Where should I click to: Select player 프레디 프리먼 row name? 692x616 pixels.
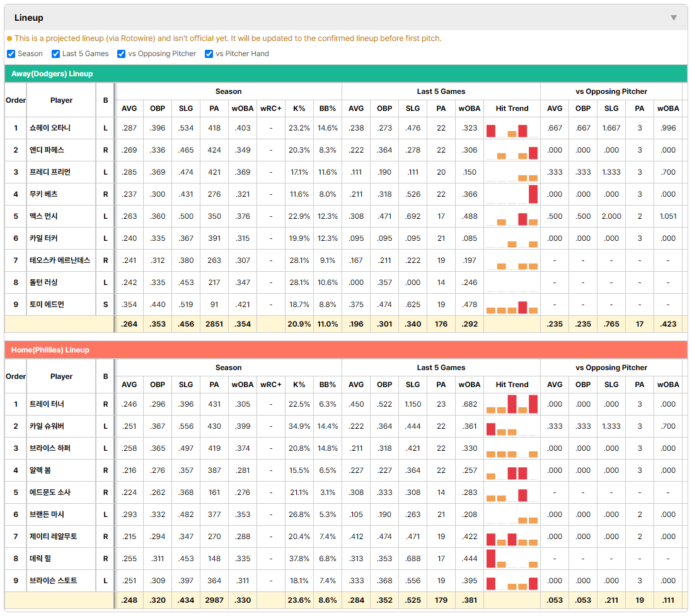50,172
